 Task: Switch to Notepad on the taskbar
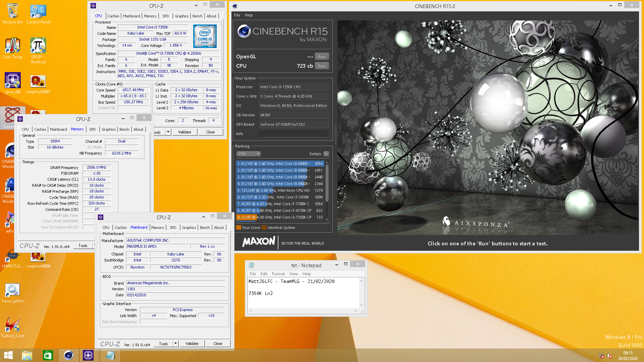110,355
